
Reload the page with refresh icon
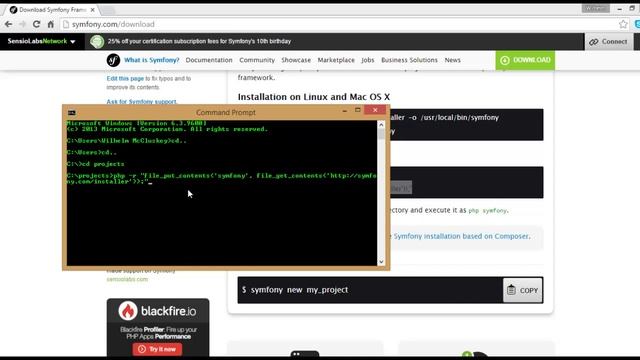tap(36, 24)
